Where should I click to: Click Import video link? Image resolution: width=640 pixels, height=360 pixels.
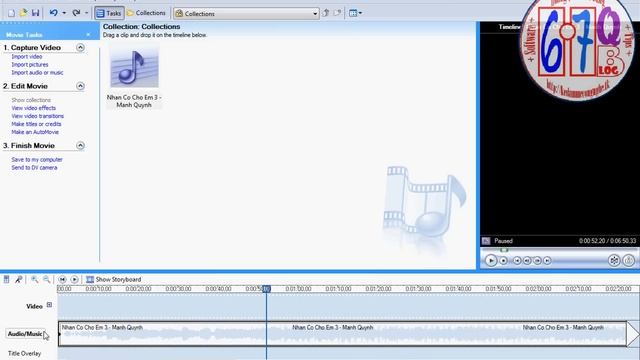[x=27, y=57]
